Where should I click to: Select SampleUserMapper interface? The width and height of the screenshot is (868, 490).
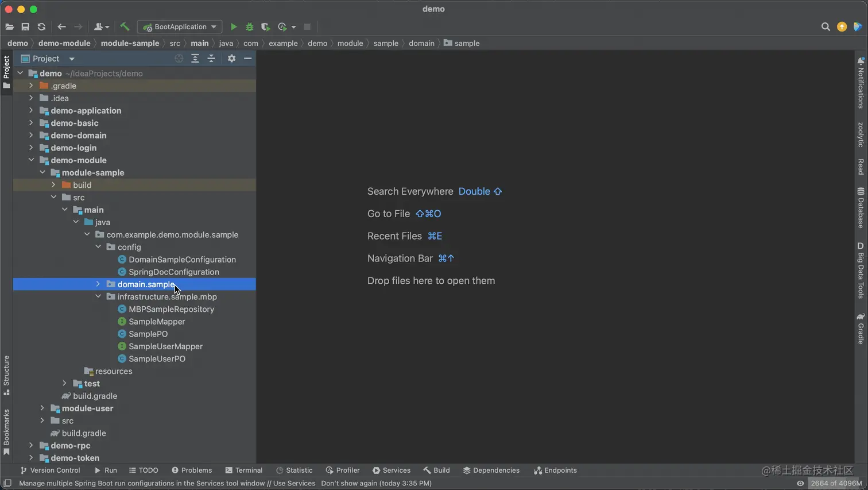click(165, 346)
